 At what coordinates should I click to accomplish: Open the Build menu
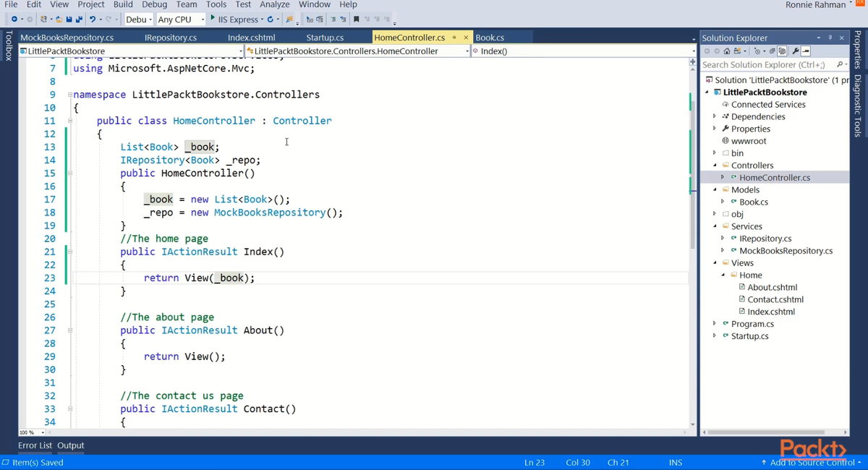pyautogui.click(x=123, y=4)
